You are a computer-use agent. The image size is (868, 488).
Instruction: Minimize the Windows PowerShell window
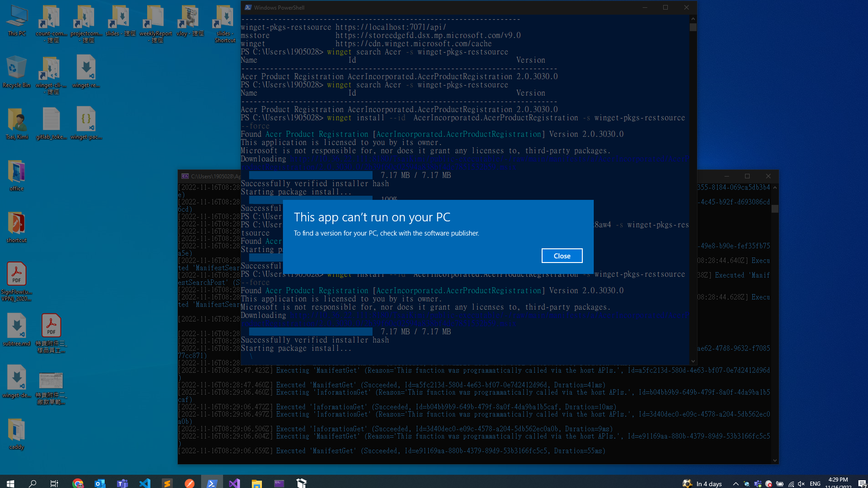point(645,7)
